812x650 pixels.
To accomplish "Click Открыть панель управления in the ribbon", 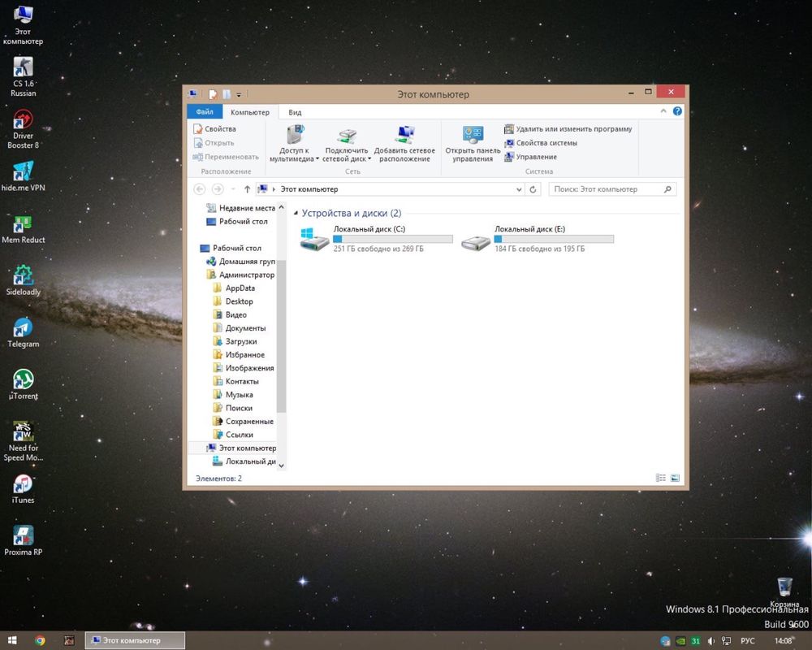I will [x=473, y=144].
